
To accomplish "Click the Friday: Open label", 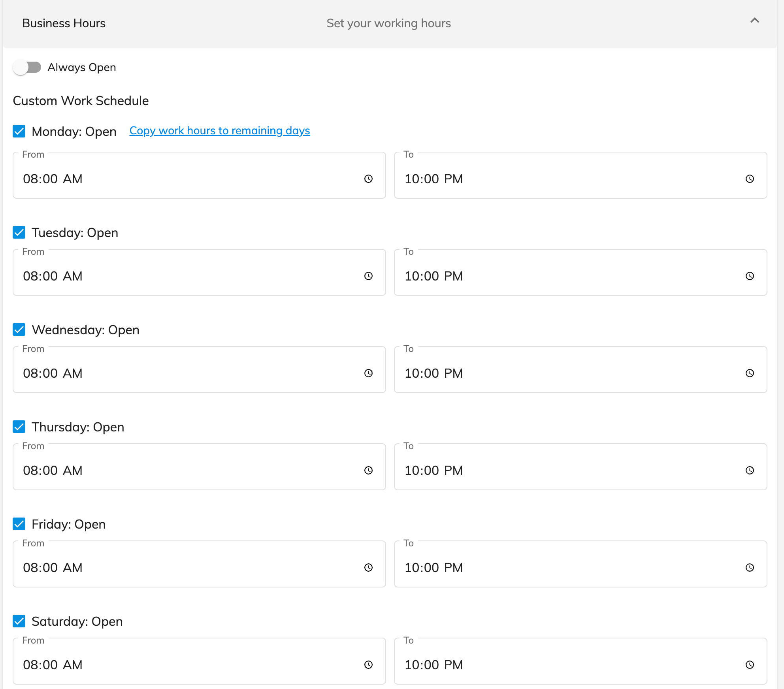I will coord(69,524).
